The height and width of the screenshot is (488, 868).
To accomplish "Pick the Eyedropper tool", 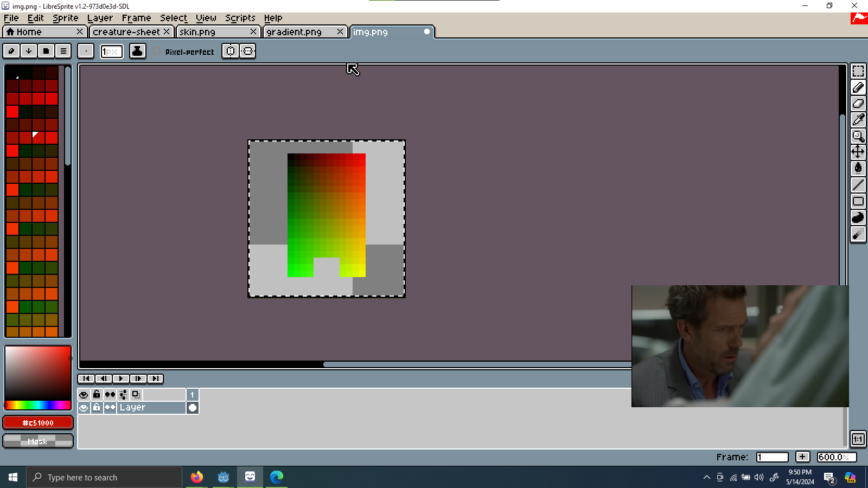I will click(x=858, y=120).
